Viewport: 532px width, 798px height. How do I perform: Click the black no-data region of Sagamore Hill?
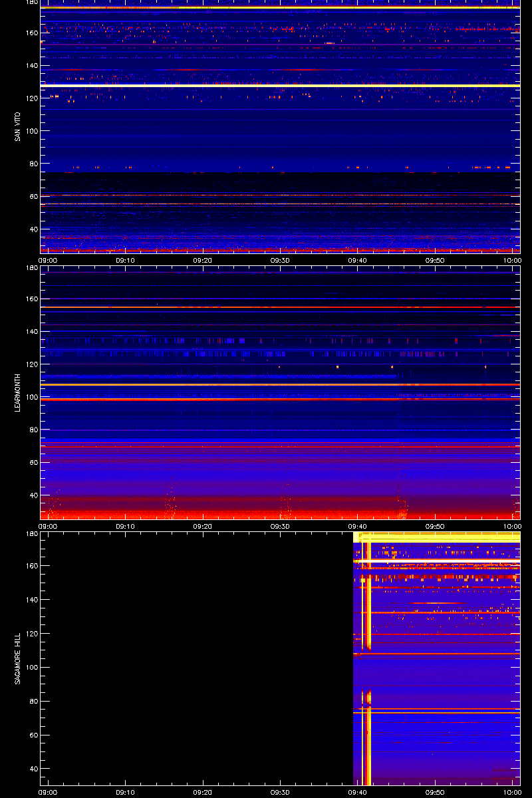click(197, 658)
